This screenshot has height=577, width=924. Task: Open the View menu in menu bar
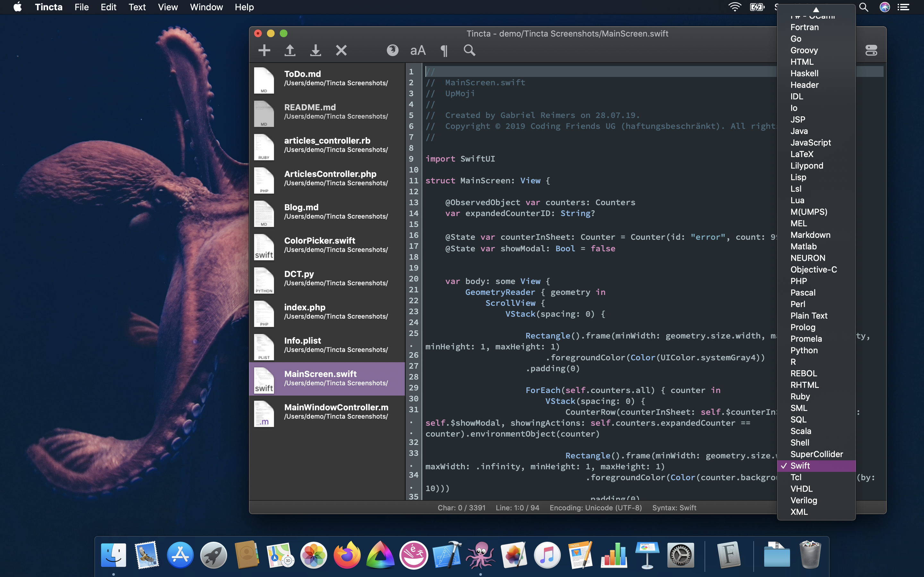pyautogui.click(x=167, y=7)
